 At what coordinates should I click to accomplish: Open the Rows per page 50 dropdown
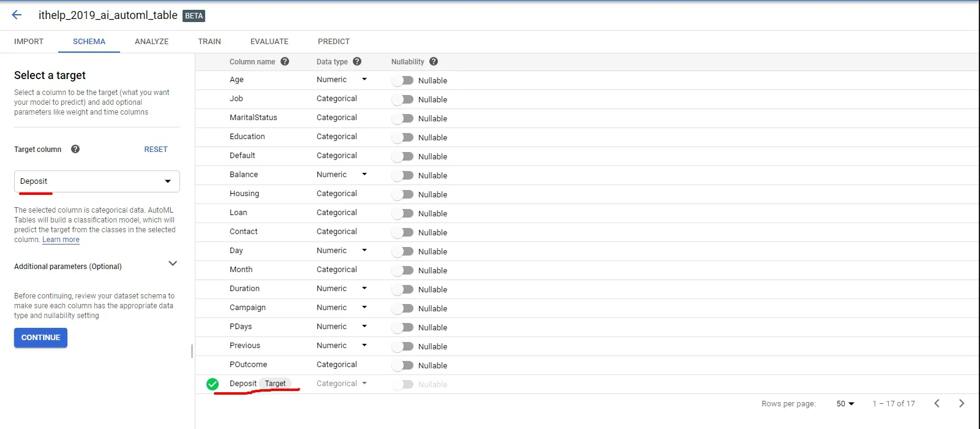pyautogui.click(x=845, y=404)
